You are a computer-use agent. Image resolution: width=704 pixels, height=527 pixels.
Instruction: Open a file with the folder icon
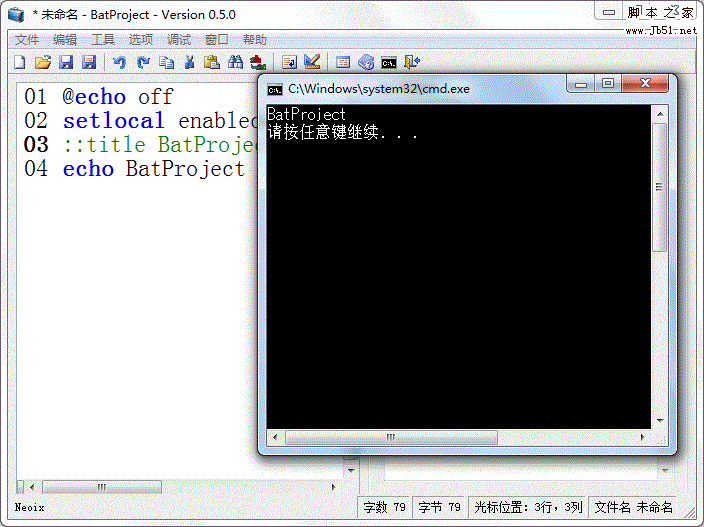pyautogui.click(x=43, y=62)
